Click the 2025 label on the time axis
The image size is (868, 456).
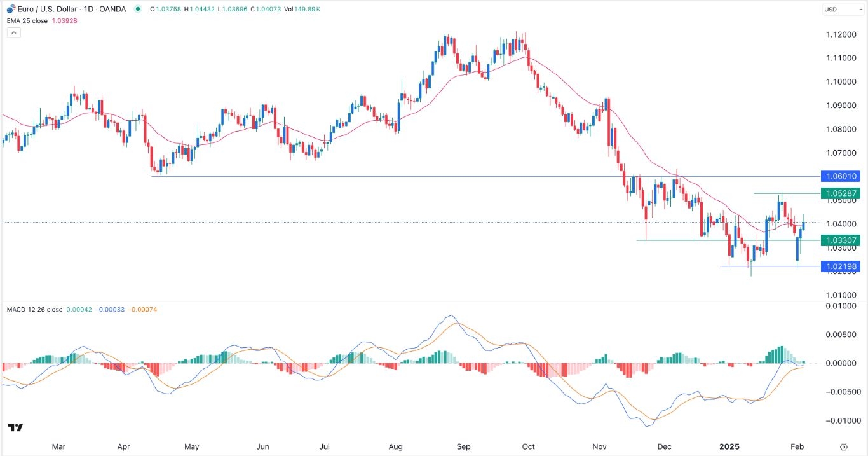729,446
